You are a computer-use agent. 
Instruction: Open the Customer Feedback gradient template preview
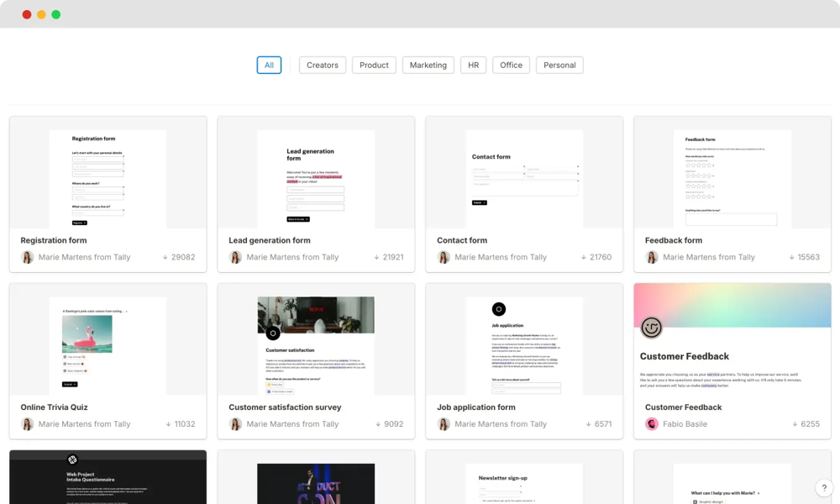coord(732,339)
